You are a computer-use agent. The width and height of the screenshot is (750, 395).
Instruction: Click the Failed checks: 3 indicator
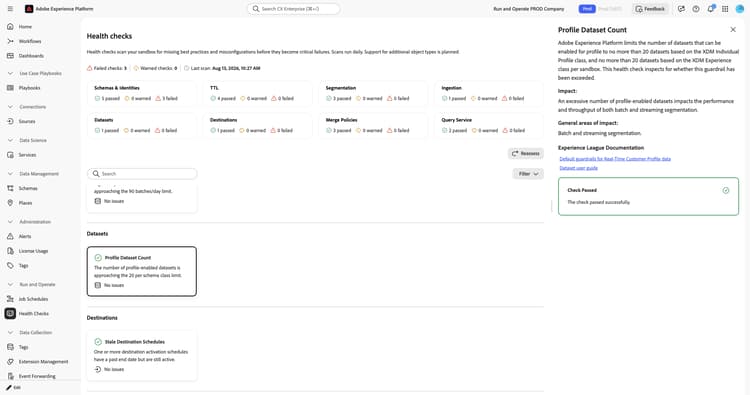(107, 68)
